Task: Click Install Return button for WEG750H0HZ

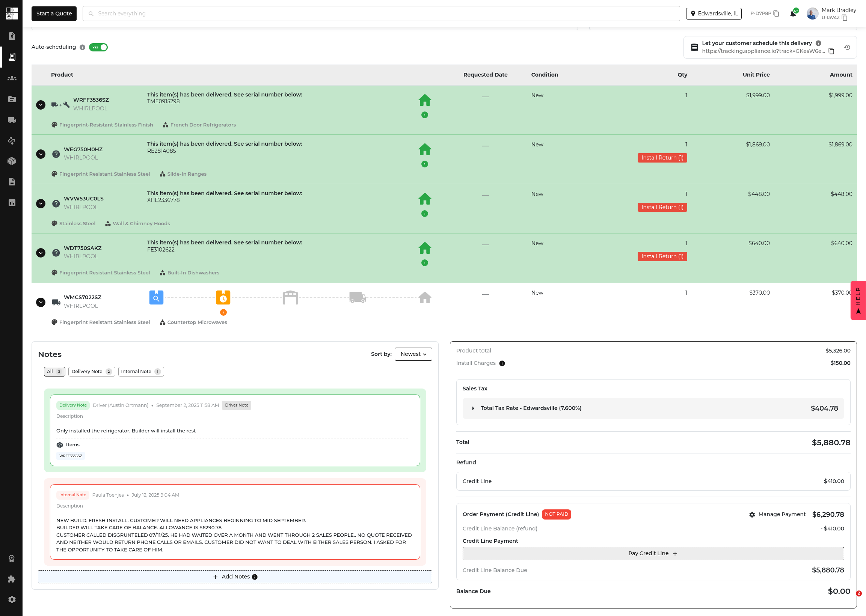Action: click(x=662, y=158)
